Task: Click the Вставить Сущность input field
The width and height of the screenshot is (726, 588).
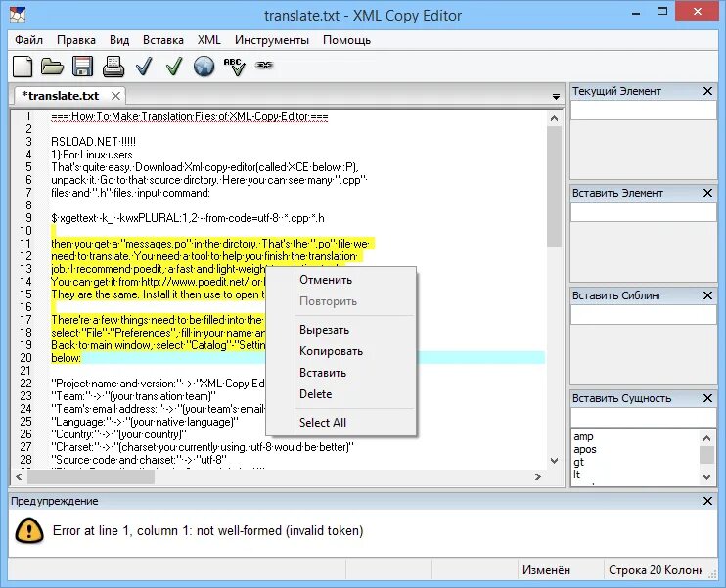Action: click(x=644, y=418)
